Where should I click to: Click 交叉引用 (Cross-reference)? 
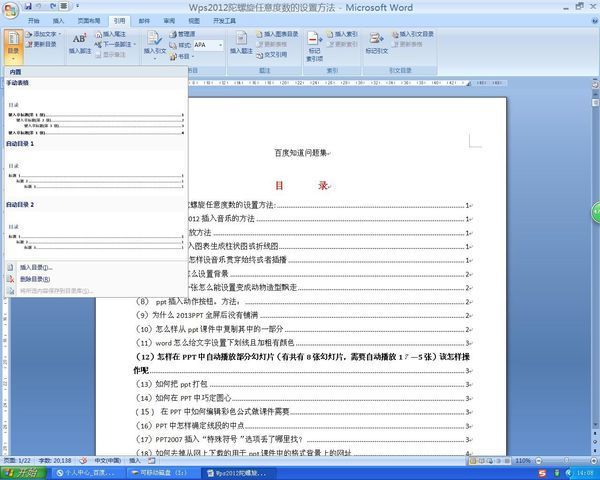click(272, 55)
